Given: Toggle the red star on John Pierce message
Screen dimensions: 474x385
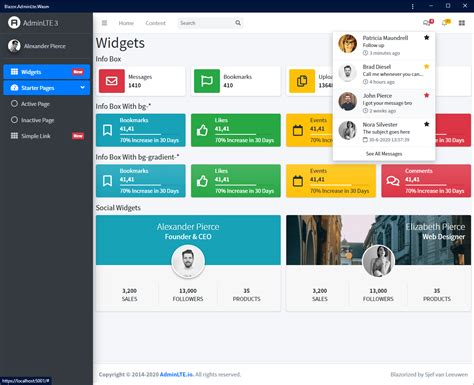Looking at the screenshot, I should 426,95.
